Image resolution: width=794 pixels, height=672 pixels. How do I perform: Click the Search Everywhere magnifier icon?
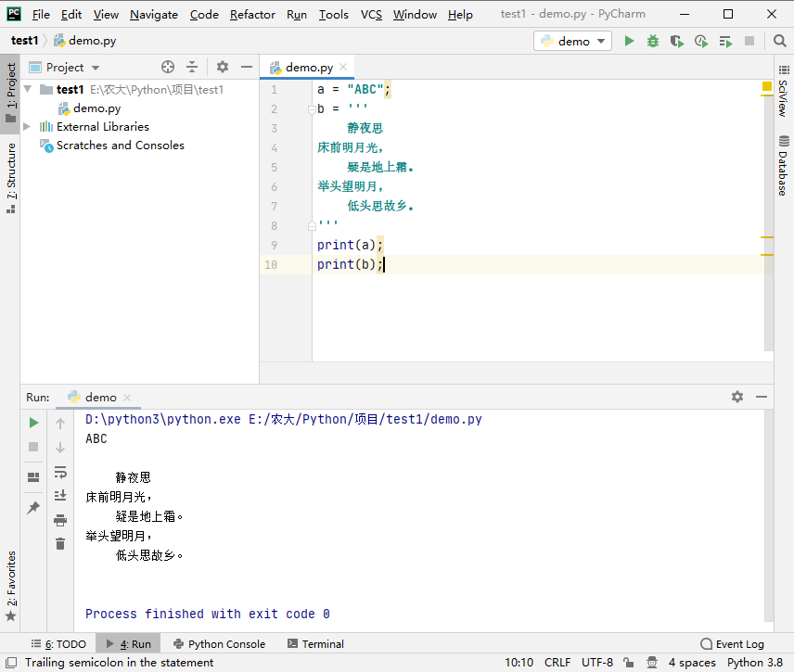[779, 41]
